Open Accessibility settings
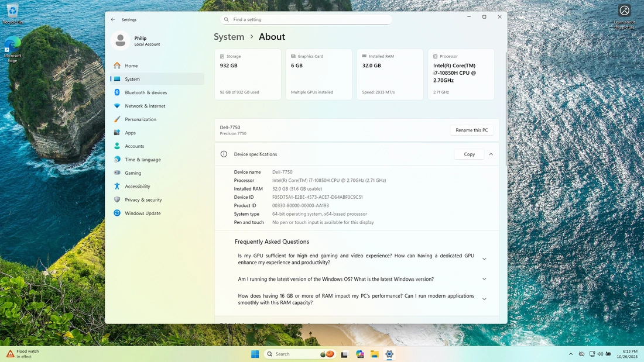 point(137,187)
